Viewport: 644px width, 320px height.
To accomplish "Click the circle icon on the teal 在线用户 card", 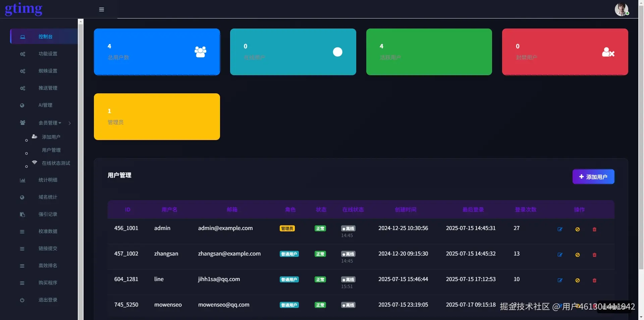I will pyautogui.click(x=337, y=52).
